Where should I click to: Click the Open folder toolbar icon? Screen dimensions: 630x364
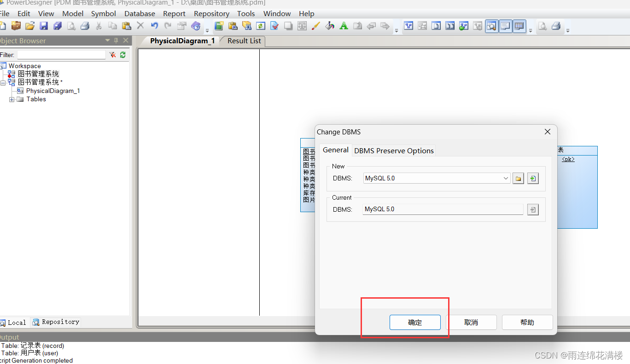(30, 26)
